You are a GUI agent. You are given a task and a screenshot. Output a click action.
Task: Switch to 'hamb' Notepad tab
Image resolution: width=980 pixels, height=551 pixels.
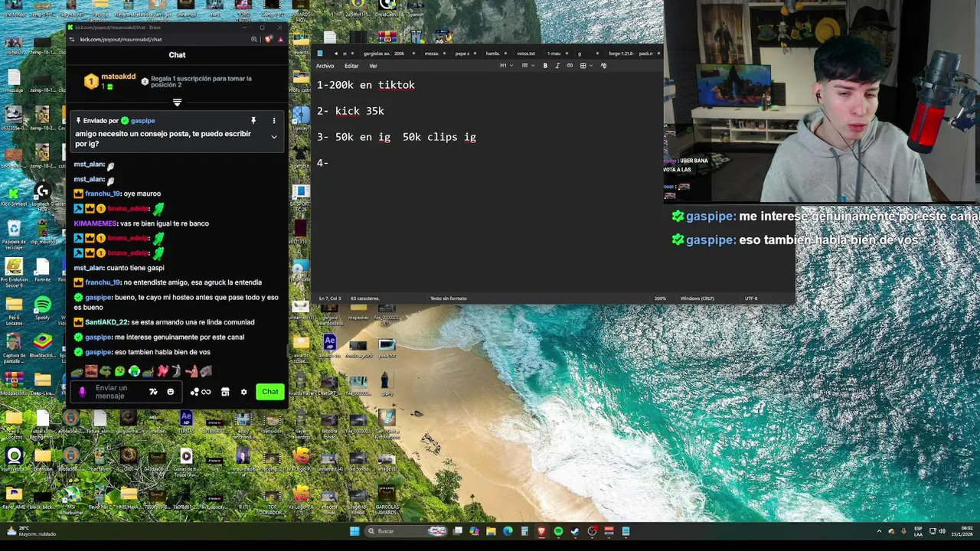point(493,54)
